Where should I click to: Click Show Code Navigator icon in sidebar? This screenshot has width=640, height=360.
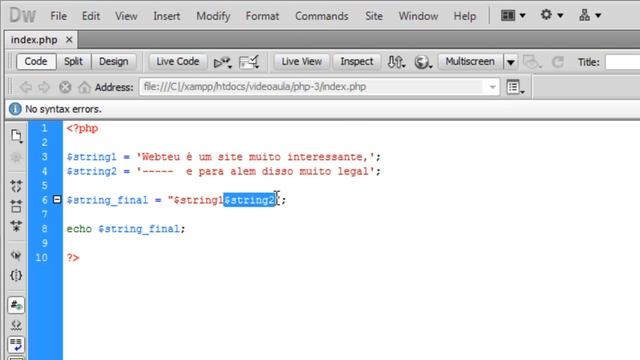pyautogui.click(x=16, y=158)
